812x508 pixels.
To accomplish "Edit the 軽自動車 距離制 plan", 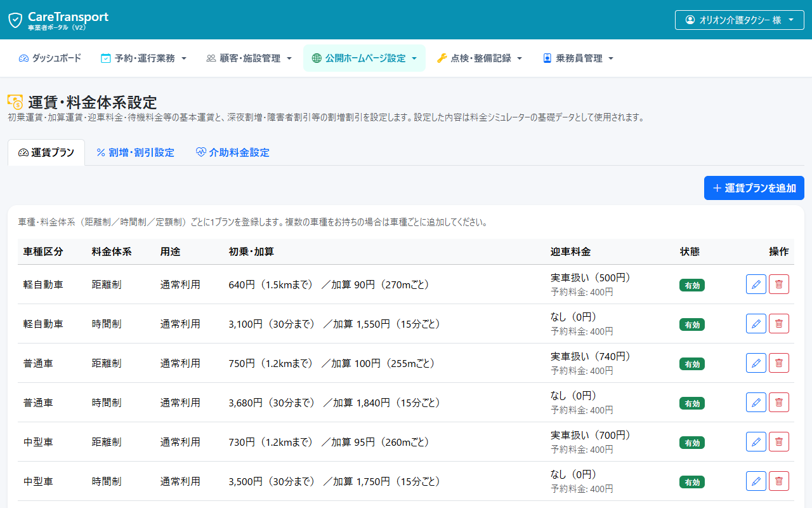I will [756, 284].
